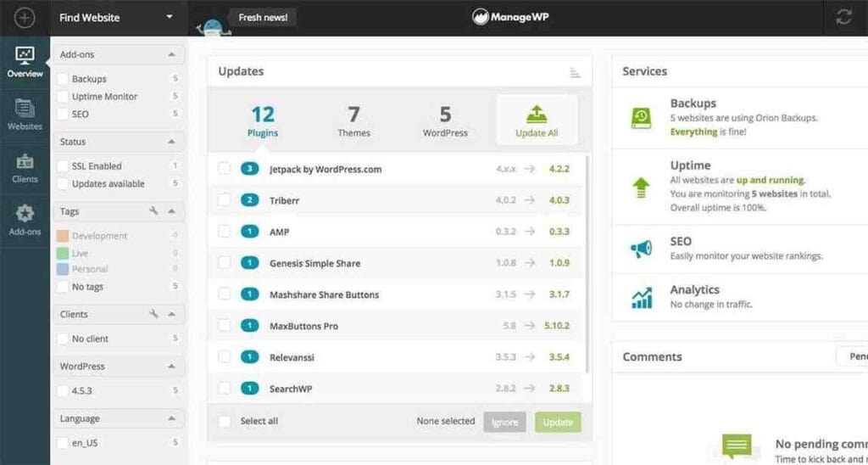Open the Find Website dropdown
Viewport: 868px width, 465px height.
(116, 18)
